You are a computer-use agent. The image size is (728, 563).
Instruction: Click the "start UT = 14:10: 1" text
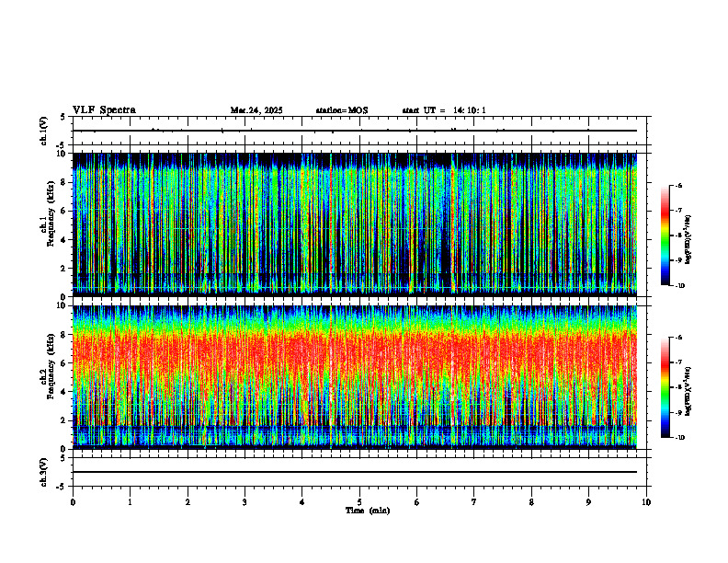444,110
